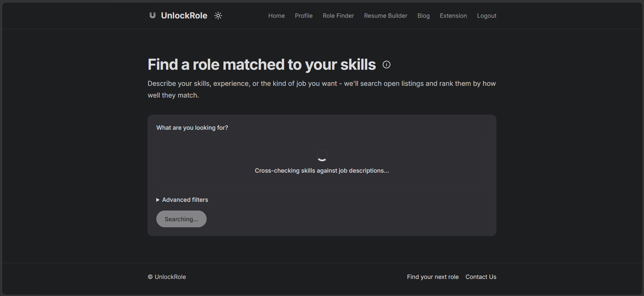Click the UnlockRole brand name in the header
The image size is (644, 296).
184,16
